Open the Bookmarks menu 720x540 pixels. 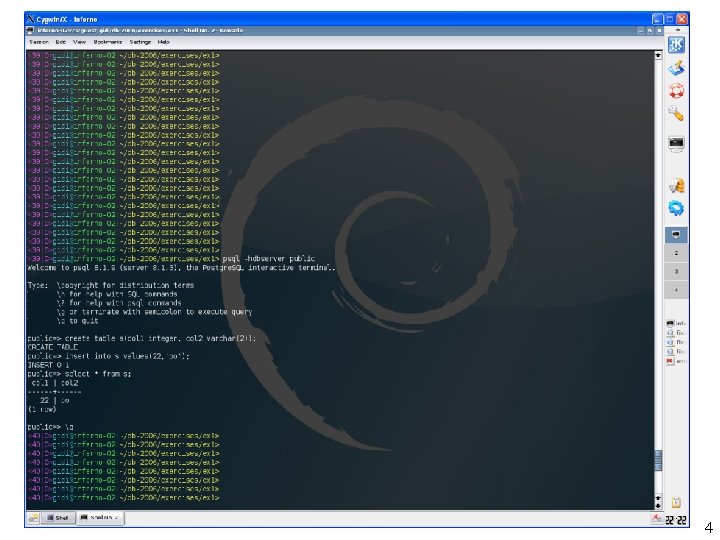[108, 42]
